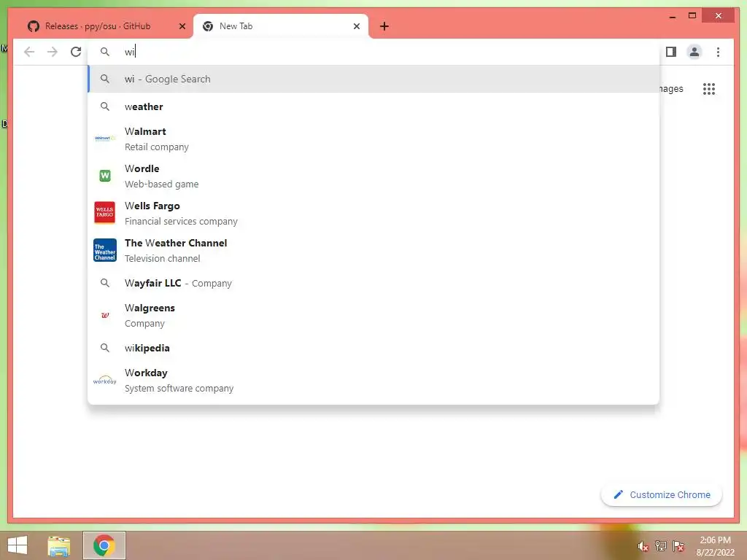Select the Wordle Web-based game suggestion
The height and width of the screenshot is (560, 747).
[373, 176]
